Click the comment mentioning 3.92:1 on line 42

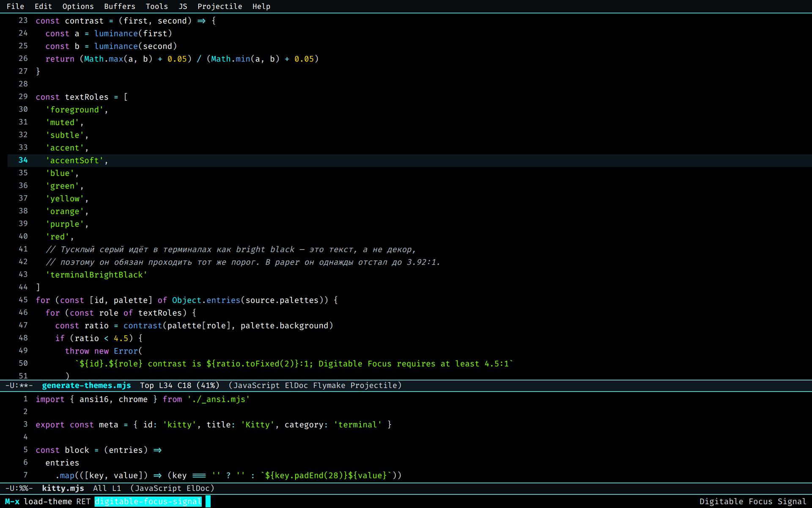tap(243, 262)
